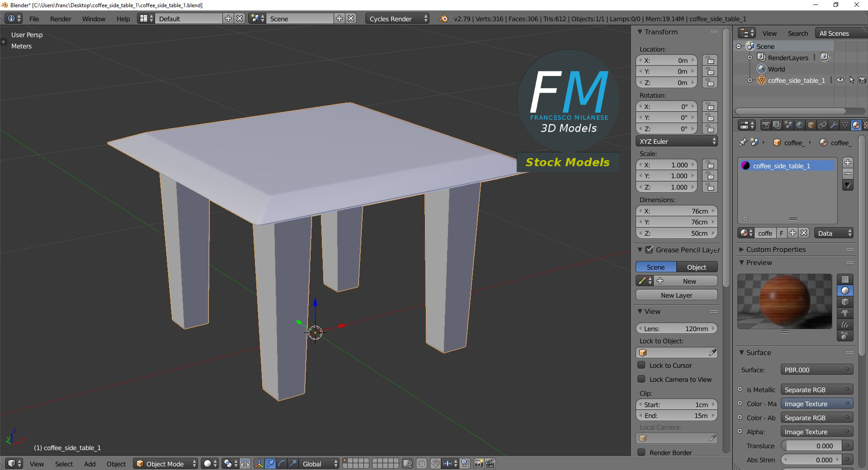
Task: Select the flat plane preview type
Action: pos(845,279)
